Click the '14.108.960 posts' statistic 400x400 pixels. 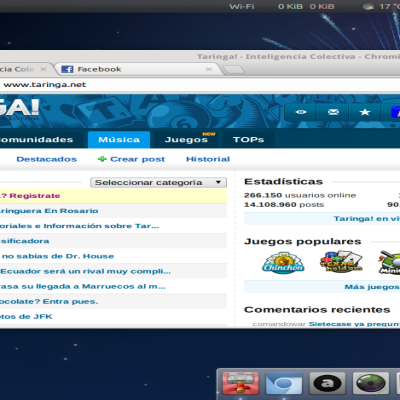pos(284,204)
